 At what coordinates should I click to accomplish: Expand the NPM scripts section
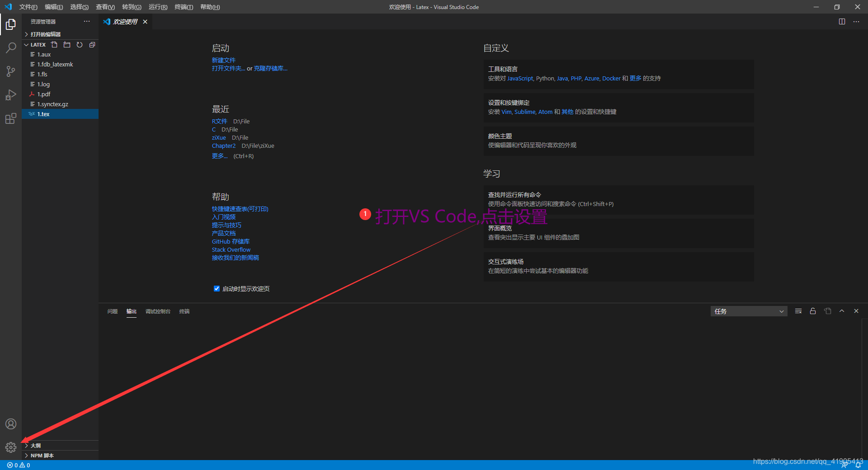tap(60, 456)
